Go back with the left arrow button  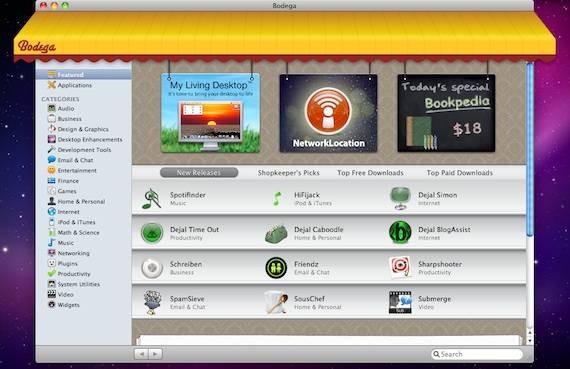(141, 354)
